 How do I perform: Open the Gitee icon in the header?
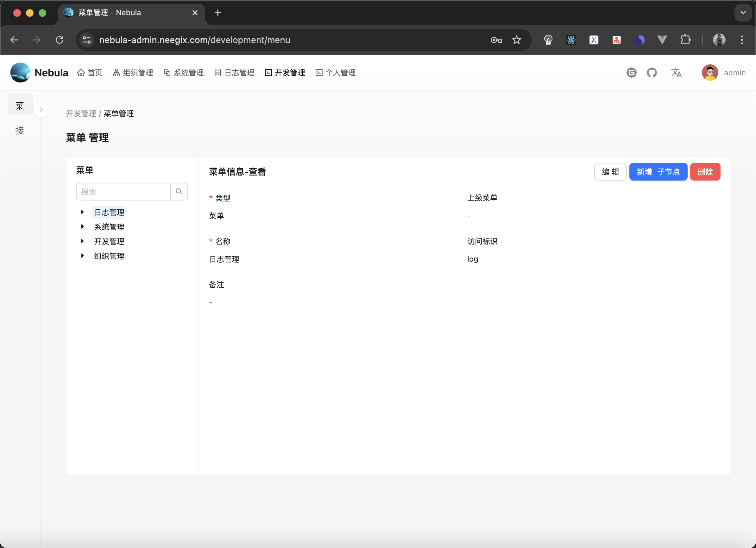pos(632,72)
